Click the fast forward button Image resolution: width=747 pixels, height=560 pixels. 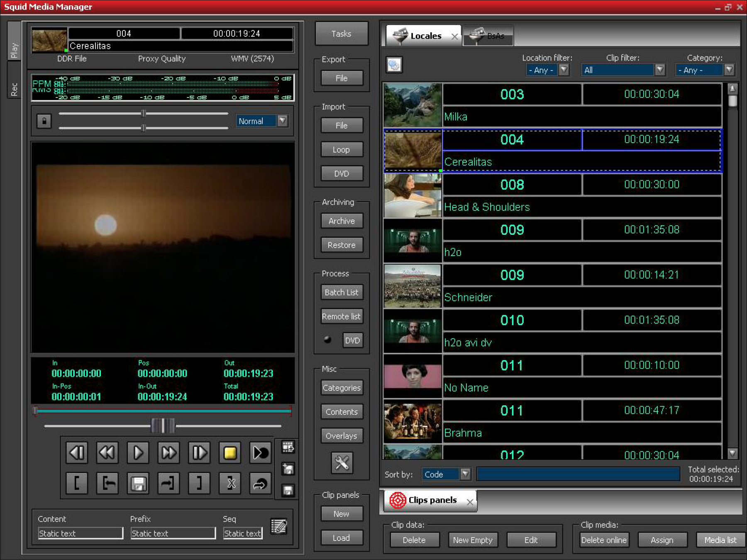tap(168, 453)
